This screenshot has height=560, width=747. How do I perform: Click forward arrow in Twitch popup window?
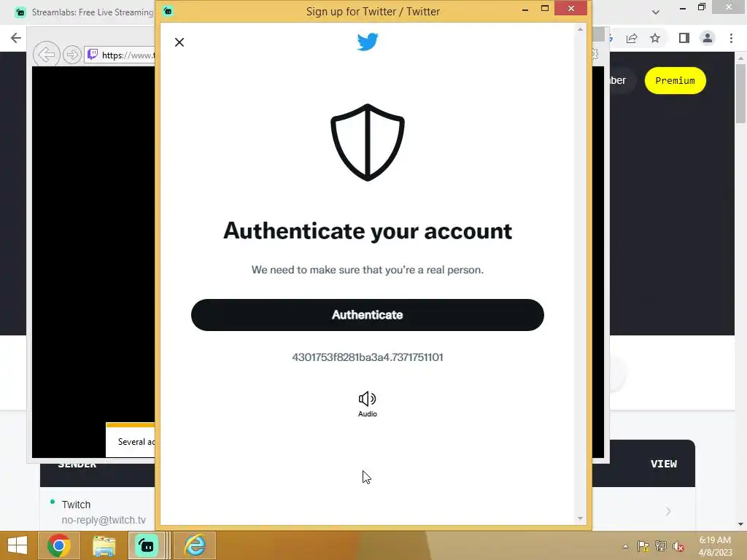coord(72,55)
